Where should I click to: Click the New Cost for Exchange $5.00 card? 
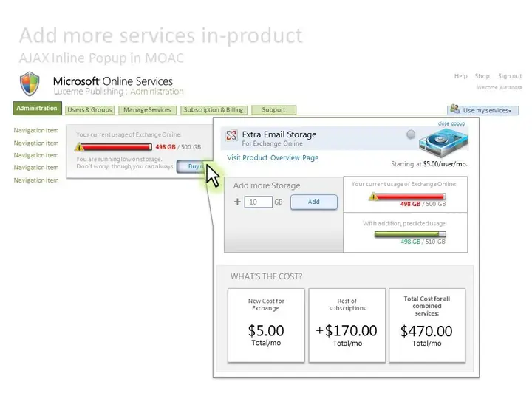pyautogui.click(x=266, y=325)
